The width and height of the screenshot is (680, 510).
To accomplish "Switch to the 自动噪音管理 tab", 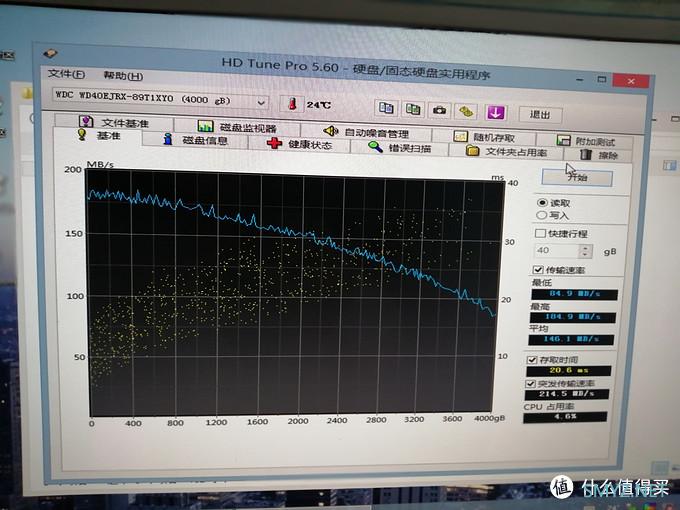I will tap(366, 132).
